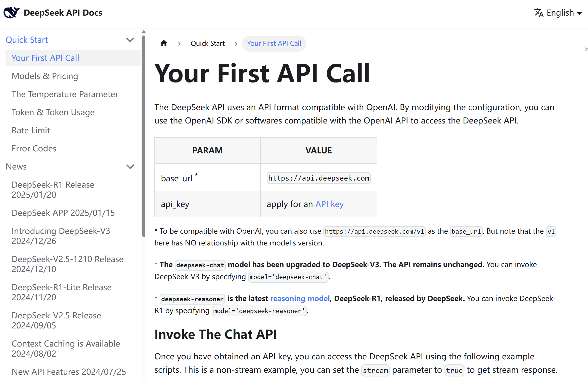Viewport: 588px width, 381px height.
Task: Open Models & Pricing page
Action: click(45, 76)
